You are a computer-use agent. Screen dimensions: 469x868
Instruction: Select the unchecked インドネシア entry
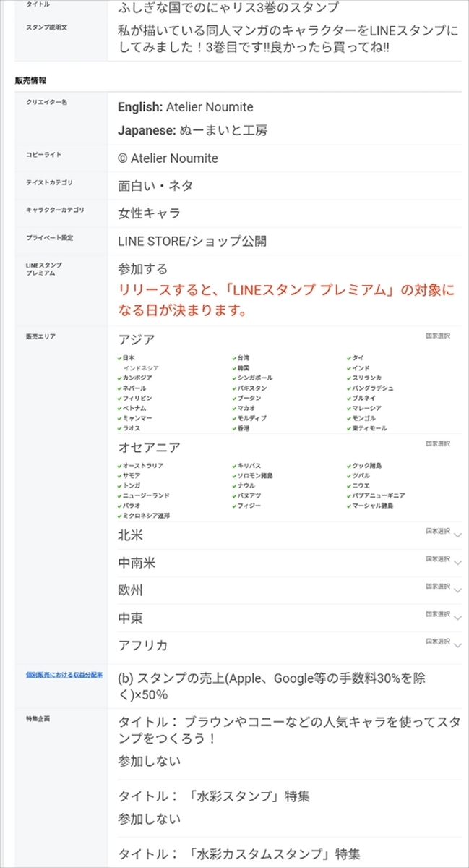(x=141, y=368)
